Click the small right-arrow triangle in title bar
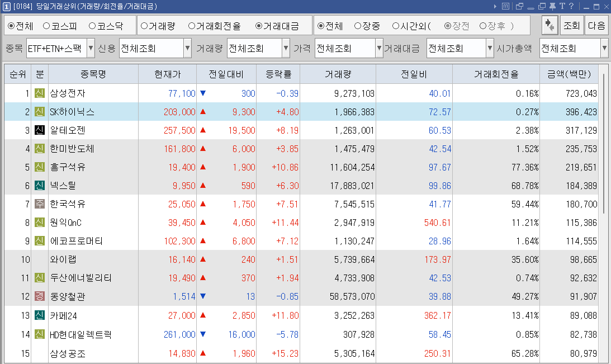 click(x=495, y=6)
